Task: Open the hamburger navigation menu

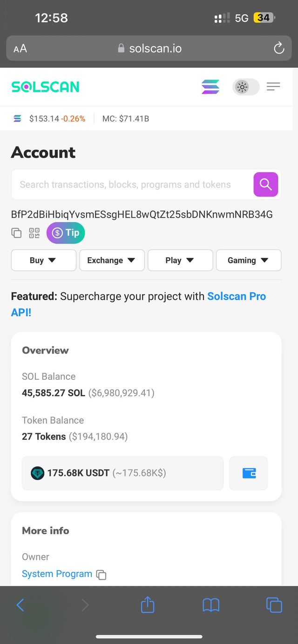Action: point(273,87)
